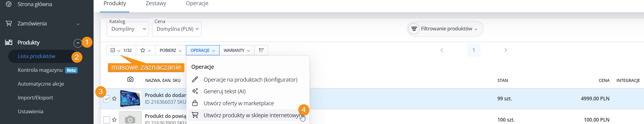The height and width of the screenshot is (124, 644).
Task: Click the Zamówienia shopping cart icon
Action: (x=9, y=23)
